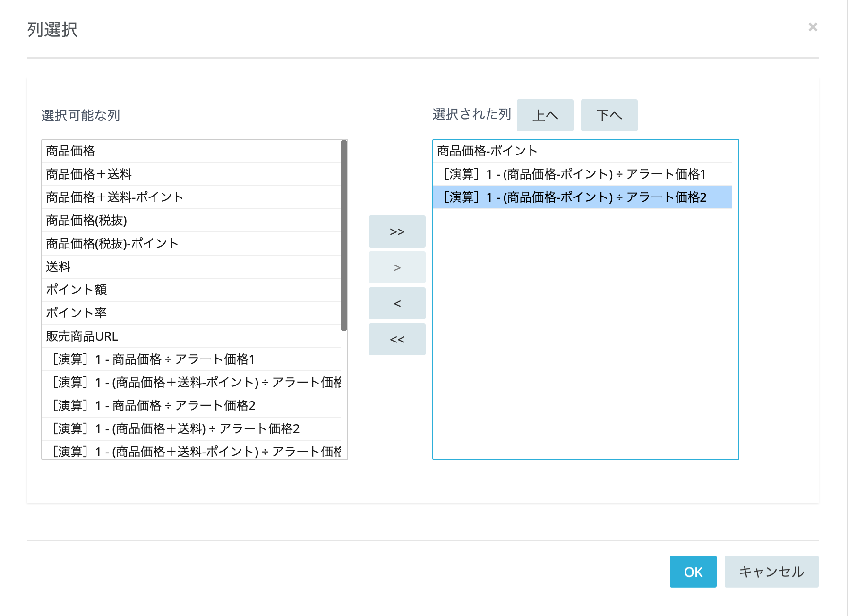Viewport: 848px width, 616px height.
Task: Select ポイント額 in the left list
Action: (77, 290)
